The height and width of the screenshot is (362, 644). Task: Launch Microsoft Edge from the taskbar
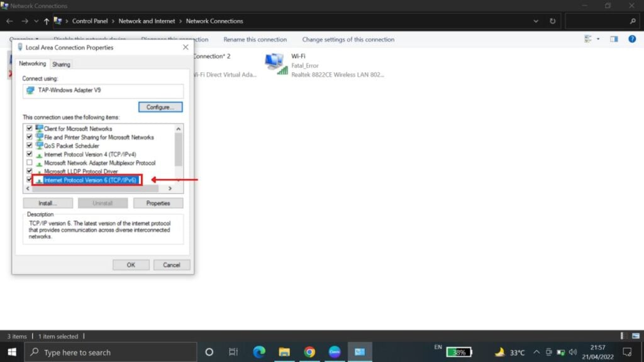259,352
